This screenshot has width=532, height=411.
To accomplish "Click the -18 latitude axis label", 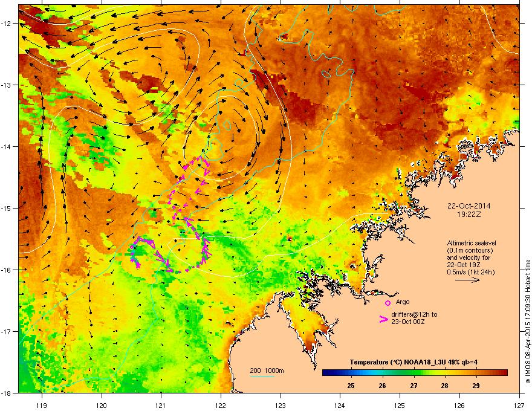I will [x=6, y=393].
